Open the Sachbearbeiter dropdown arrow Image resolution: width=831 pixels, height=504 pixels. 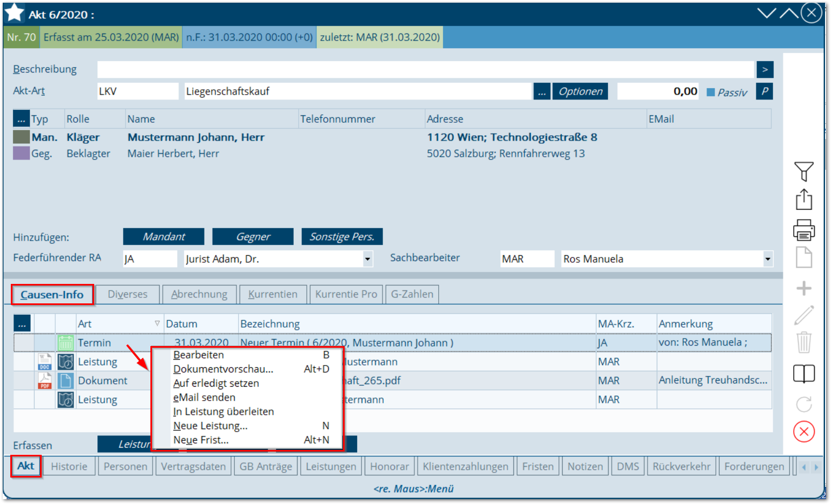click(768, 259)
